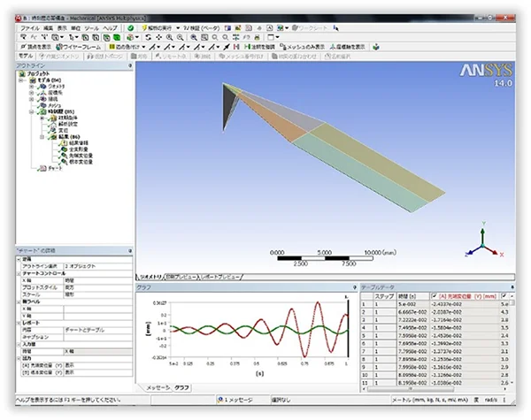Select the Zoom tool with plus magnifier
The width and height of the screenshot is (531, 420).
pos(169,37)
